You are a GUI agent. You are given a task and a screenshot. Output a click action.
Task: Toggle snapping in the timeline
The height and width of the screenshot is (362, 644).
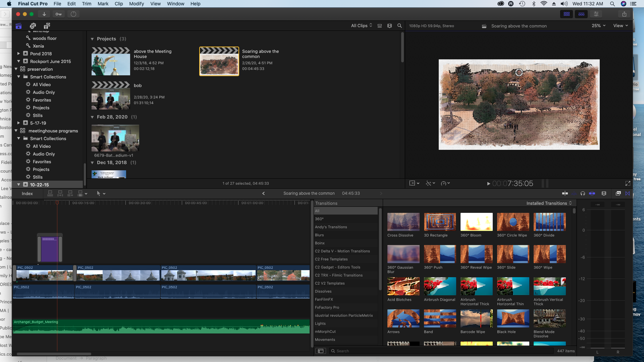[592, 193]
